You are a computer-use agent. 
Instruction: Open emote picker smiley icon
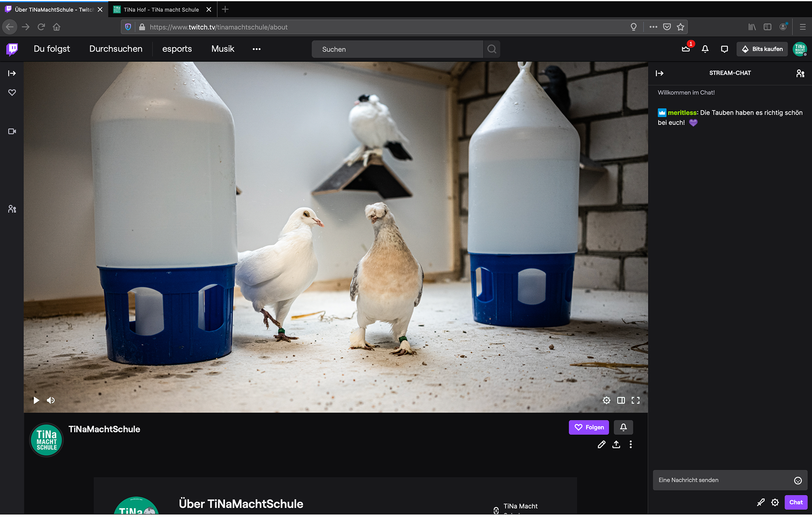[x=798, y=480]
